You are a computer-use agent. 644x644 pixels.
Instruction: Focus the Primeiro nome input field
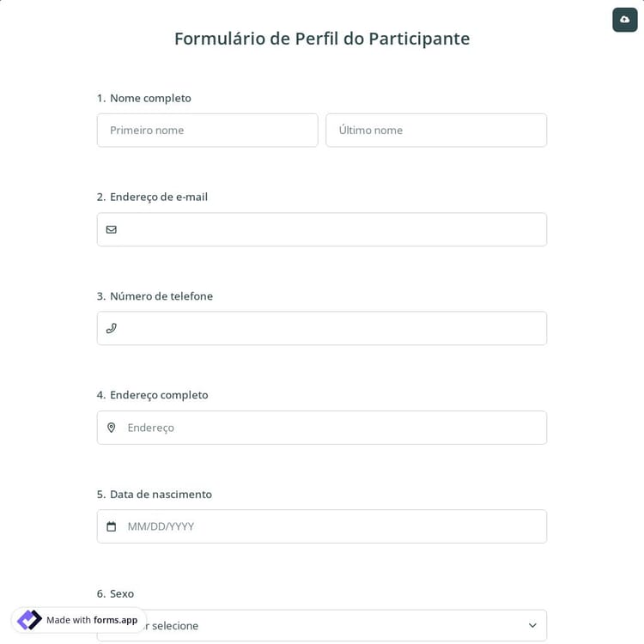(x=207, y=131)
